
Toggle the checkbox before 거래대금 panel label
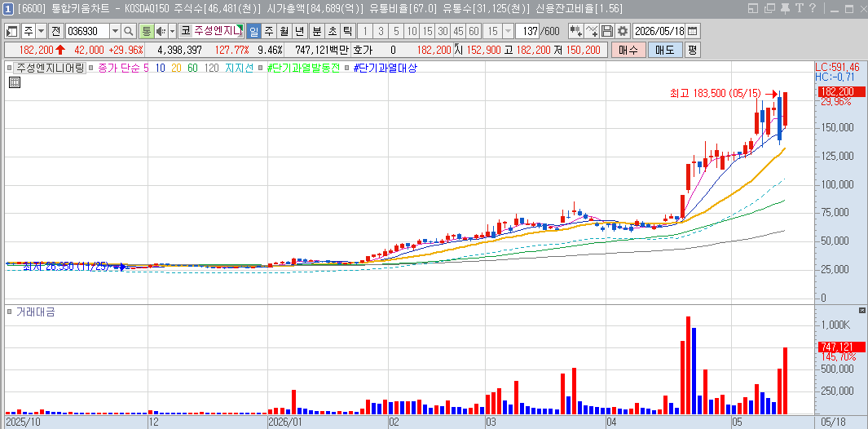(x=10, y=312)
